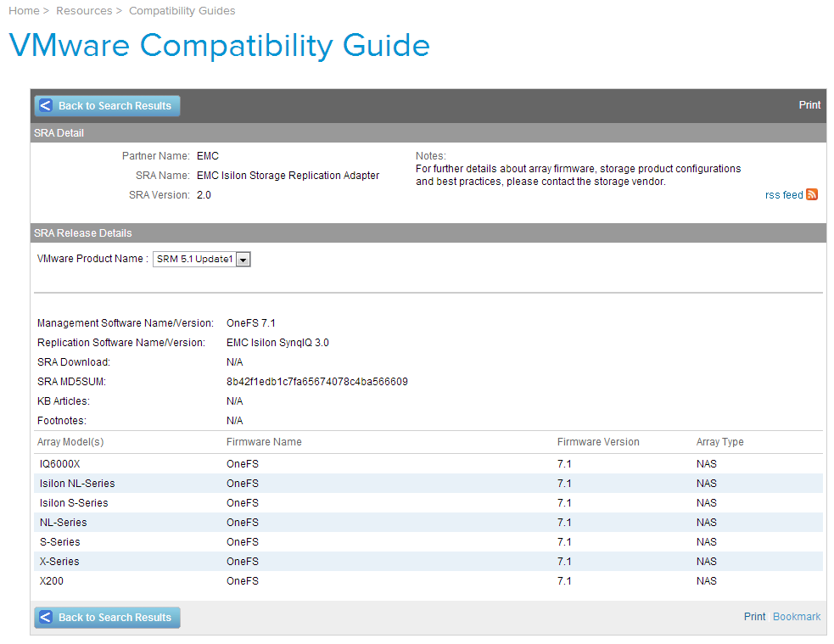Click the Array Model(s) column header
The height and width of the screenshot is (644, 834).
coord(70,442)
